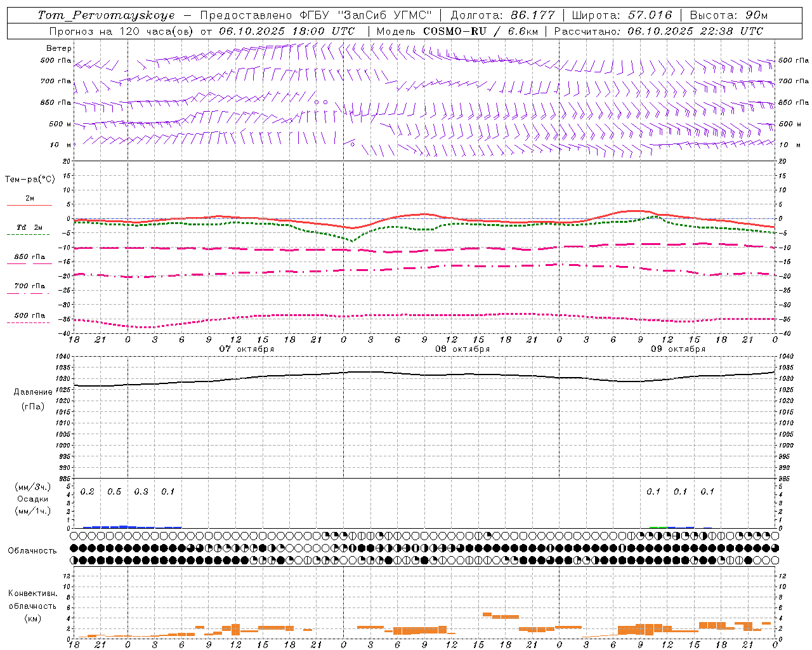
Task: Click the '(км)' convective cloud unit label
Action: 32,618
